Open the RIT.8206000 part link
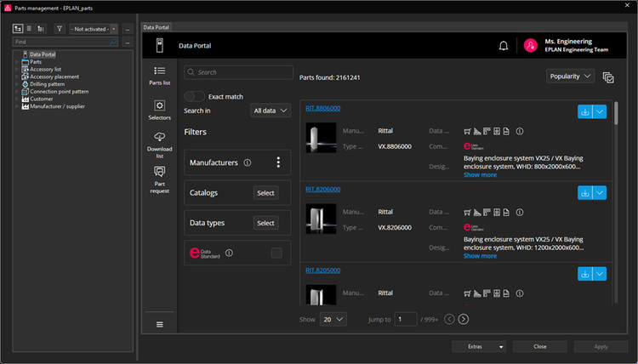The image size is (638, 364). tap(323, 190)
